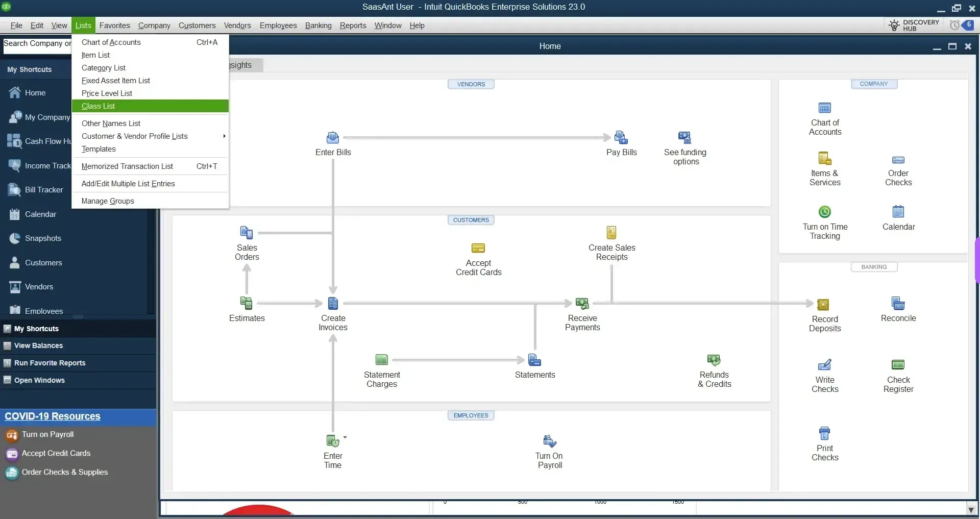980x519 pixels.
Task: Choose Chart of Accounts in Lists menu
Action: click(150, 42)
